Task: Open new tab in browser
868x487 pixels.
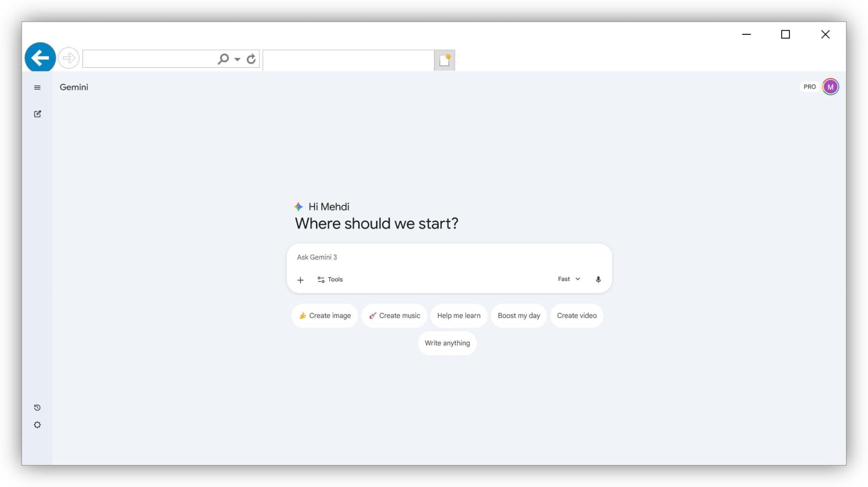Action: pyautogui.click(x=444, y=60)
